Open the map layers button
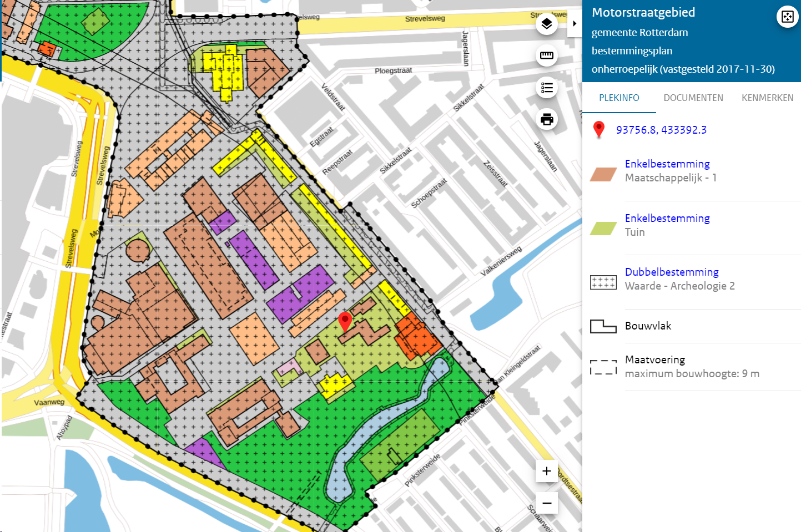Image resolution: width=801 pixels, height=532 pixels. tap(547, 23)
